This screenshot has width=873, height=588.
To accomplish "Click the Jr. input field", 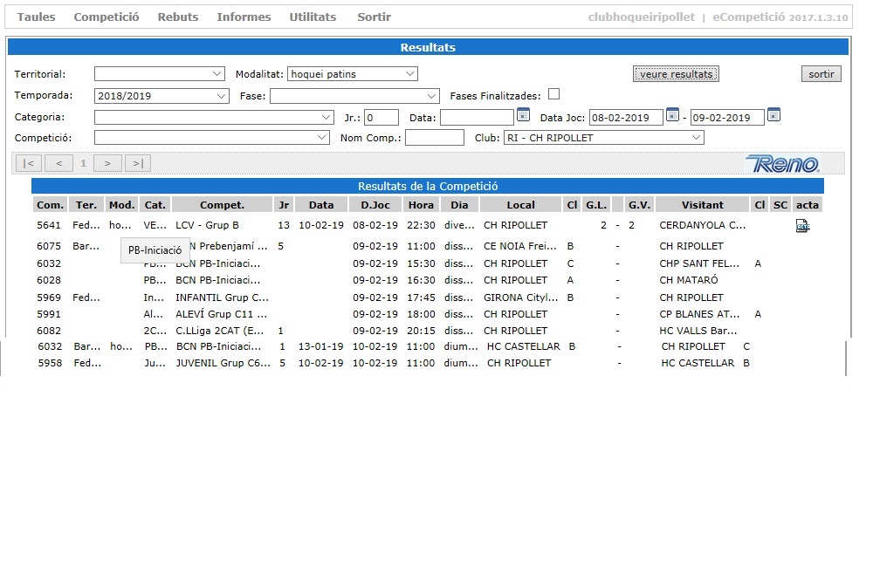I will pos(382,118).
